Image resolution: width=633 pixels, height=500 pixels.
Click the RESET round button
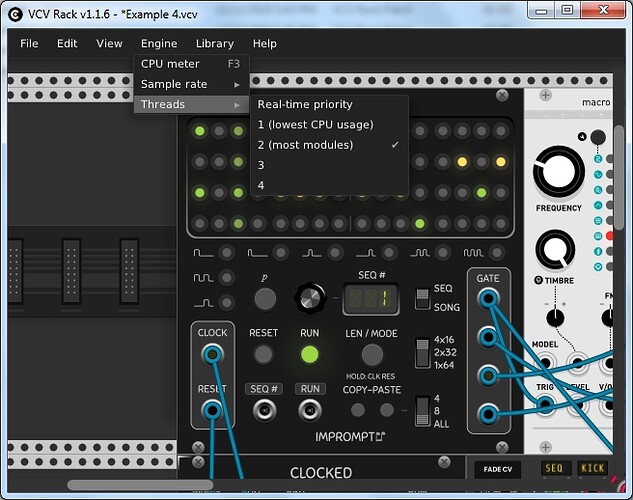point(263,354)
